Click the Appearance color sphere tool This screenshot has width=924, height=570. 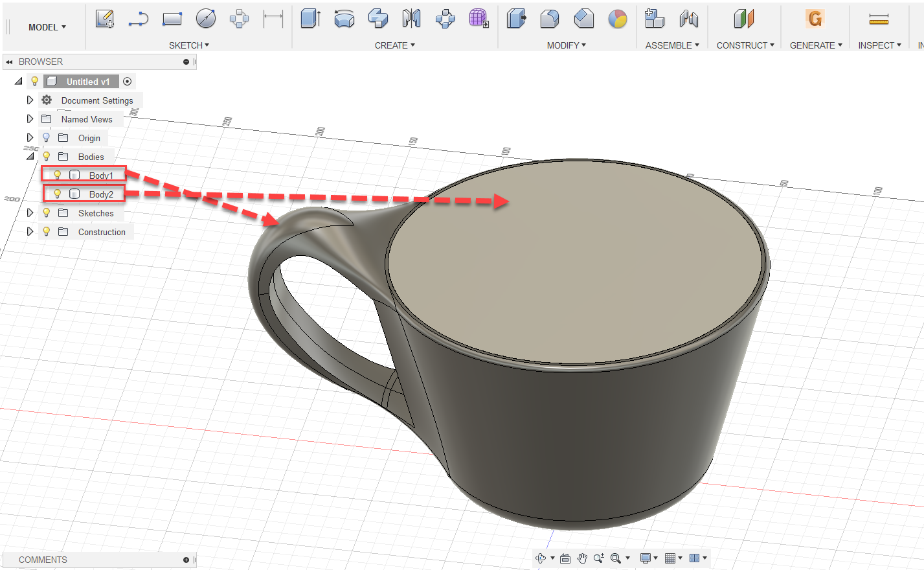618,19
